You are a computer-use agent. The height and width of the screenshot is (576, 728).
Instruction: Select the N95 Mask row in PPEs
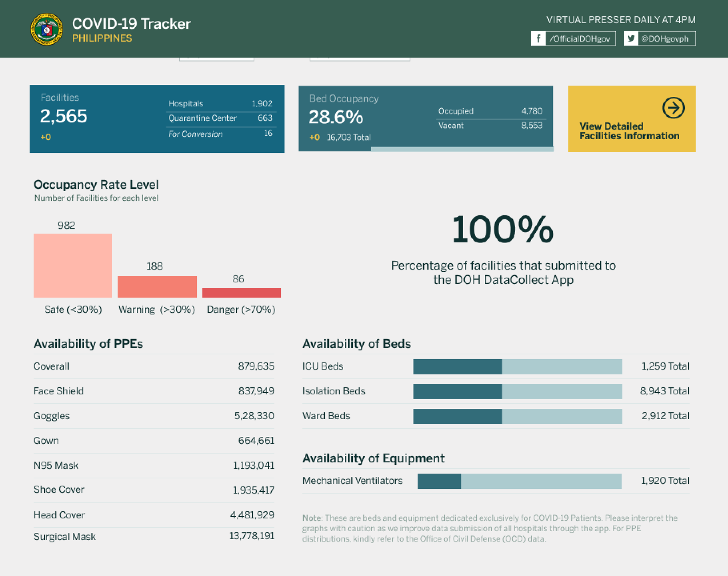pos(154,465)
